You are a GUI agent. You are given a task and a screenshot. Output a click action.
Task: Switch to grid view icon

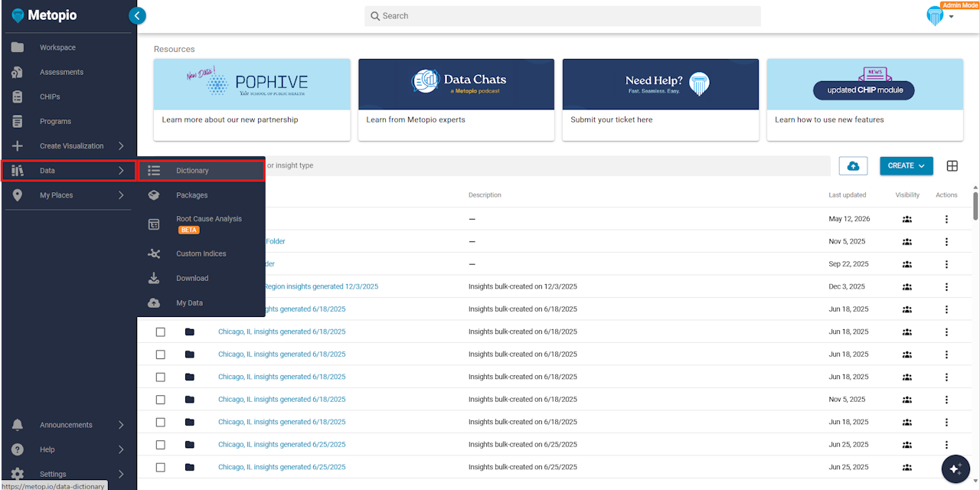952,166
